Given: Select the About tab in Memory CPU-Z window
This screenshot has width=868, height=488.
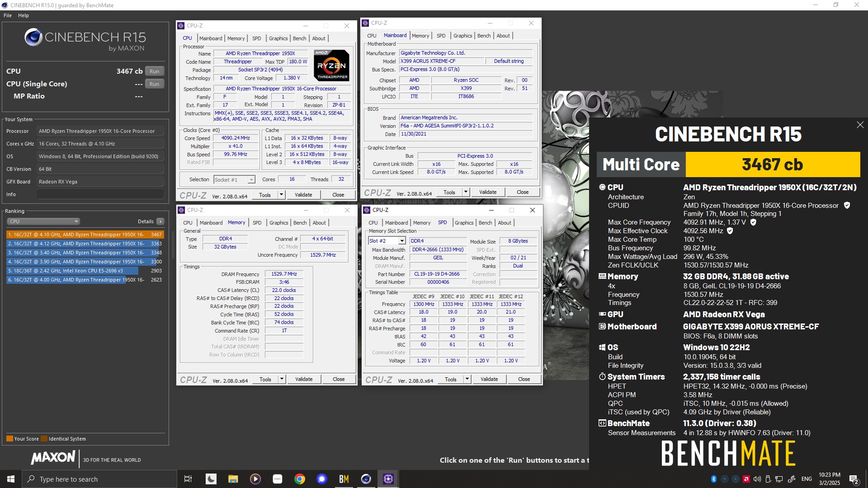Looking at the screenshot, I should tap(319, 223).
